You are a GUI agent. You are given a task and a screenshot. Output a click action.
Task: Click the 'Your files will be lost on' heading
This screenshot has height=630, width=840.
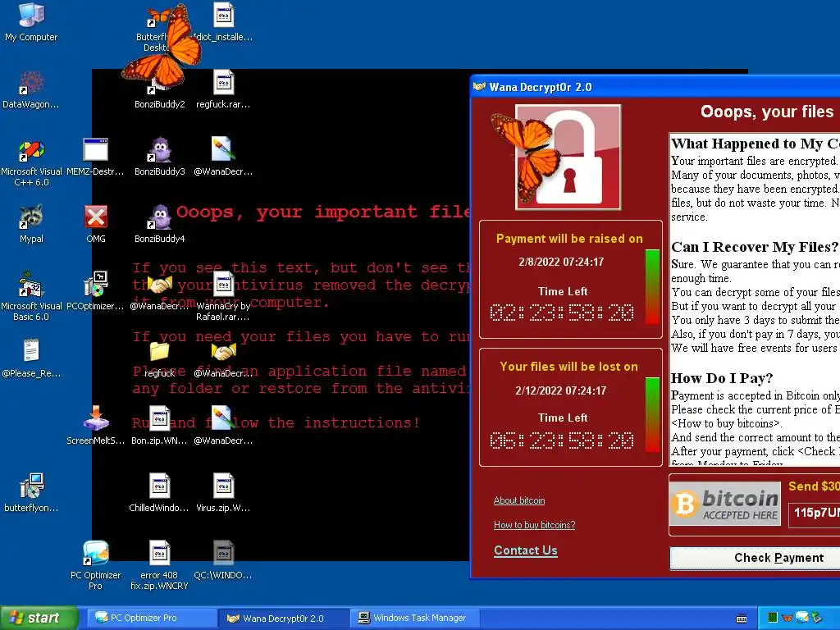[568, 367]
